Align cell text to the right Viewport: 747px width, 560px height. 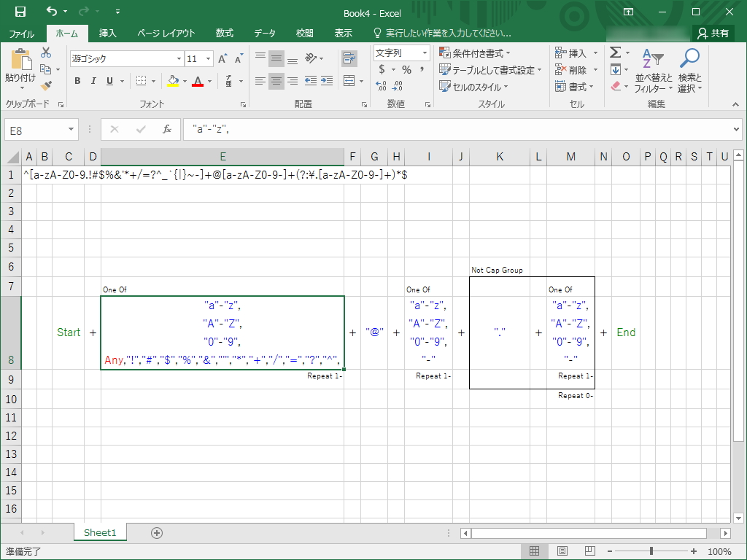[293, 81]
